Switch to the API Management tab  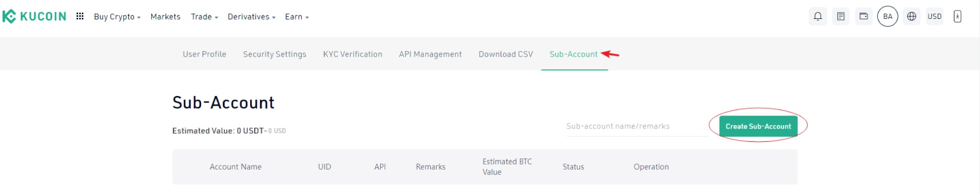[430, 54]
